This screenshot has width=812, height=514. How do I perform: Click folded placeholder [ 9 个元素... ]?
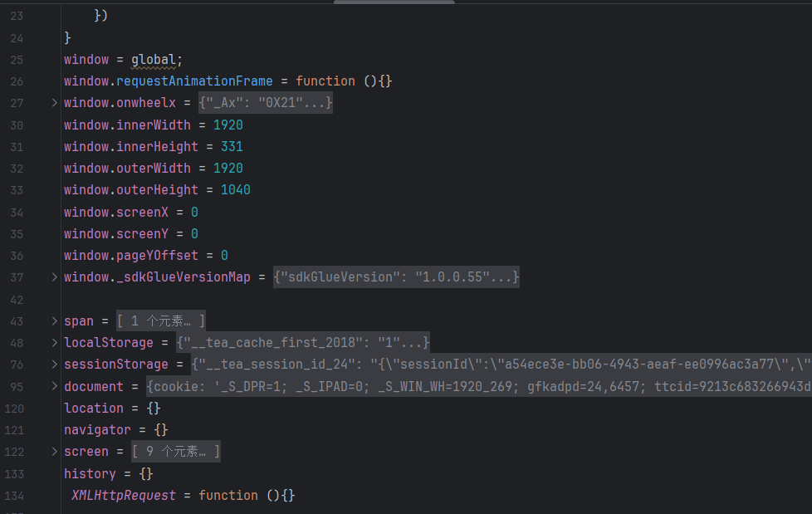pos(175,451)
